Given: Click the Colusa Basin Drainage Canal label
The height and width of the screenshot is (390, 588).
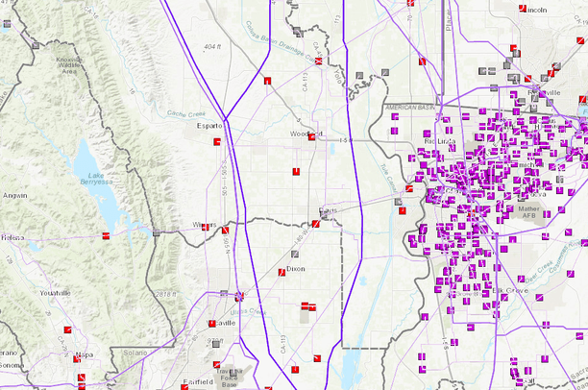Looking at the screenshot, I should [282, 41].
